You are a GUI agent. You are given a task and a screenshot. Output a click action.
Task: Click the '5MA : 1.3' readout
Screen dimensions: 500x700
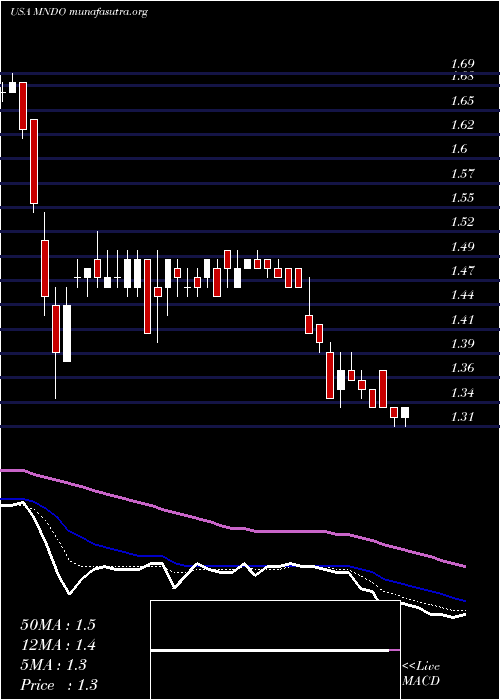54,665
